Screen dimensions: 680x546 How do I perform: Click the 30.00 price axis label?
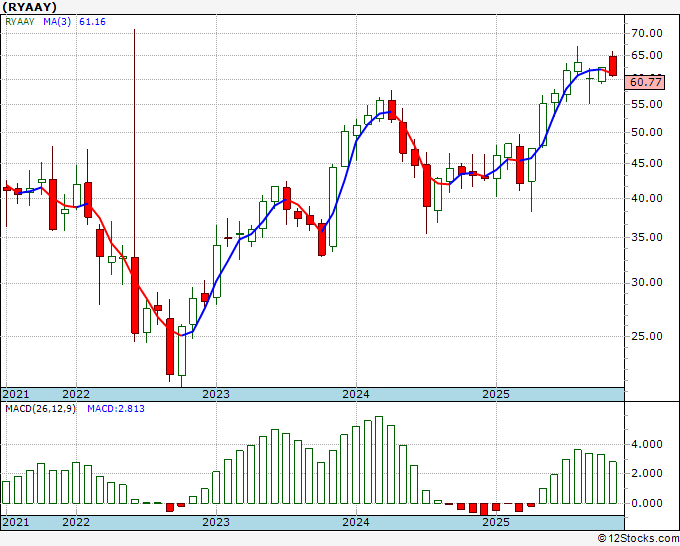point(647,282)
